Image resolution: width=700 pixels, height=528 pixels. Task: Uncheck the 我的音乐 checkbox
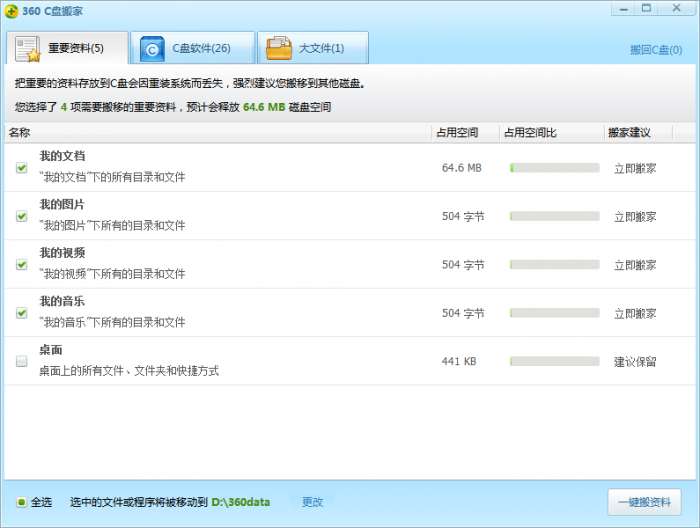[x=21, y=313]
